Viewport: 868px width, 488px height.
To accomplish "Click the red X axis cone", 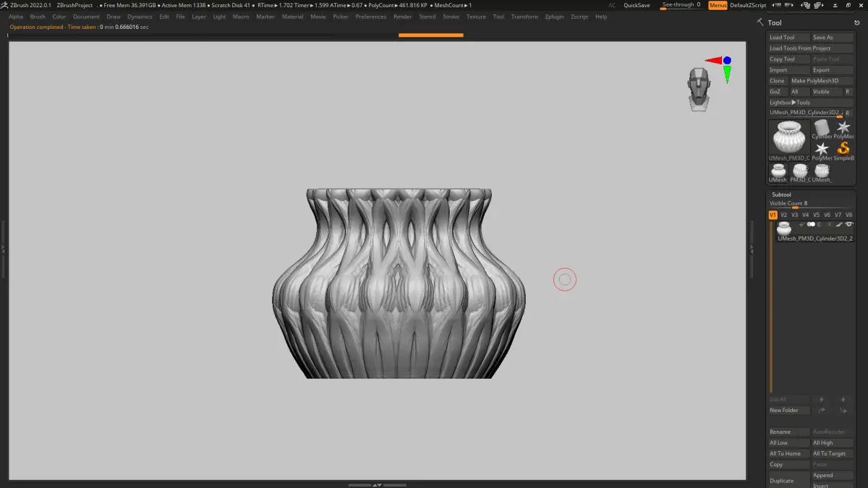I will coord(714,61).
